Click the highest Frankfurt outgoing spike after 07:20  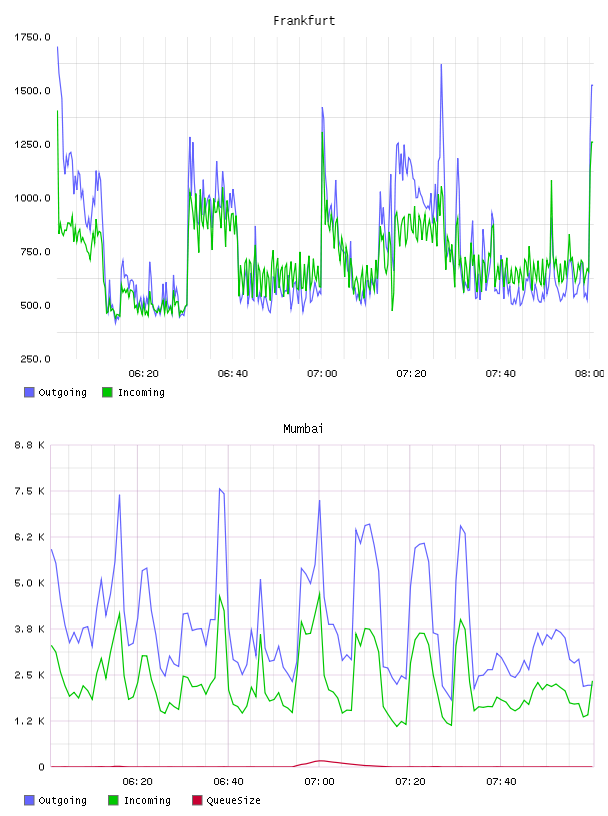pyautogui.click(x=441, y=66)
